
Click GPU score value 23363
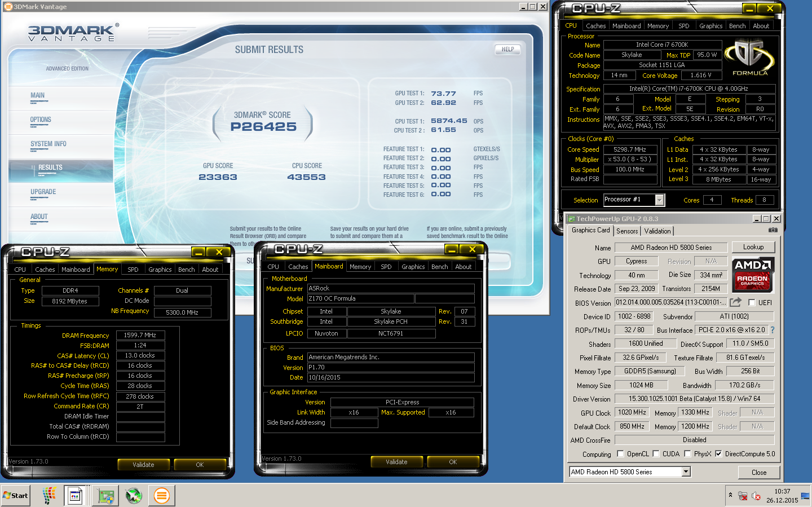tap(218, 177)
